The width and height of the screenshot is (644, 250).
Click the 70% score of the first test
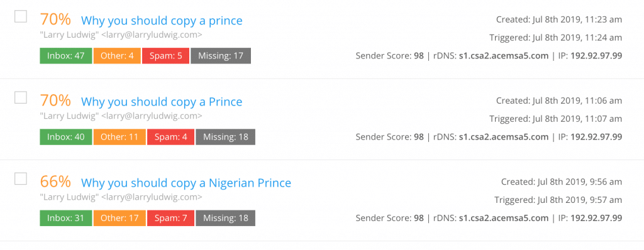[55, 19]
